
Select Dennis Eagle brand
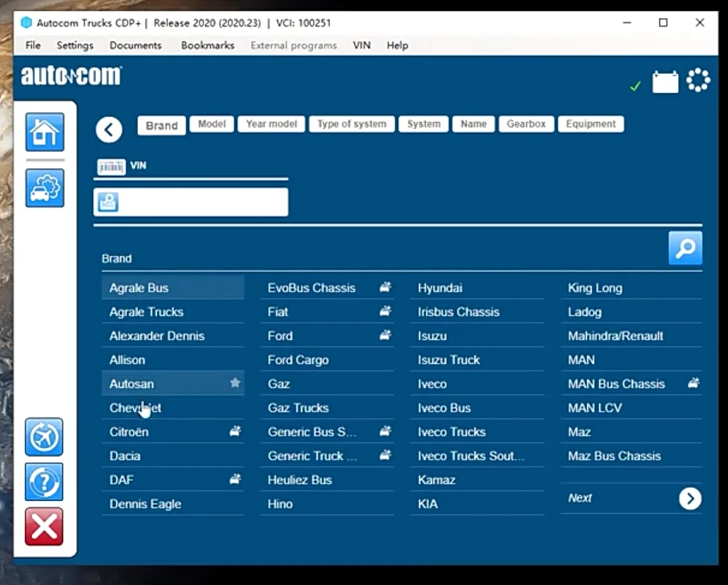coord(173,504)
